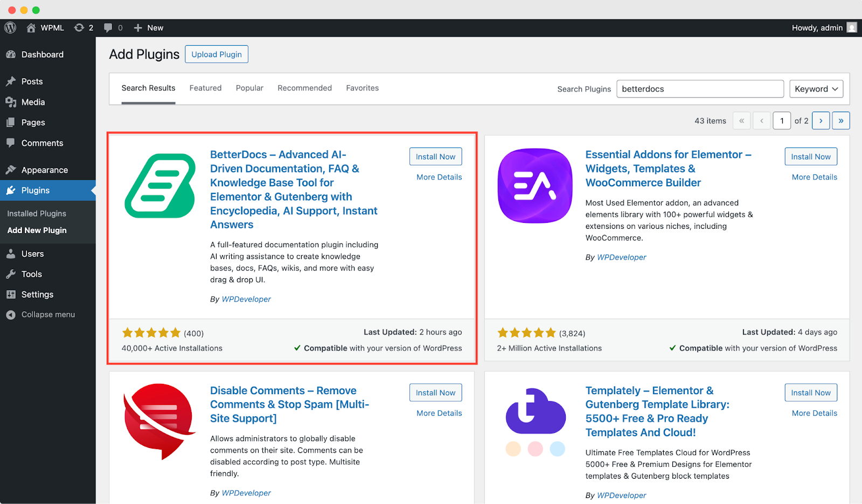Screen dimensions: 862x504
Task: Go to next page of results
Action: (x=821, y=121)
